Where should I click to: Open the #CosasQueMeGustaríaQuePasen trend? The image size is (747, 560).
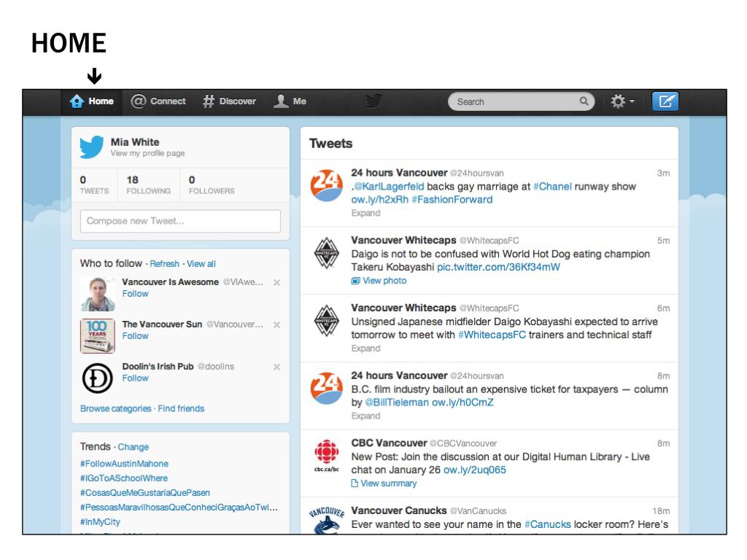(x=145, y=493)
